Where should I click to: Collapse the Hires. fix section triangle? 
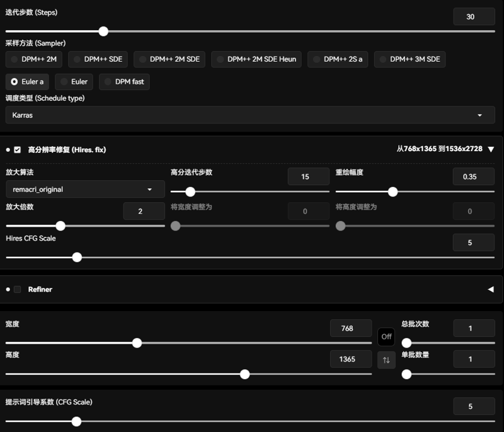tap(491, 149)
